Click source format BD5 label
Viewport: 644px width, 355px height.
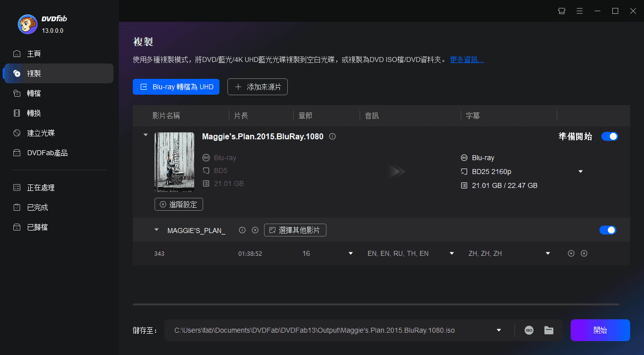(220, 171)
